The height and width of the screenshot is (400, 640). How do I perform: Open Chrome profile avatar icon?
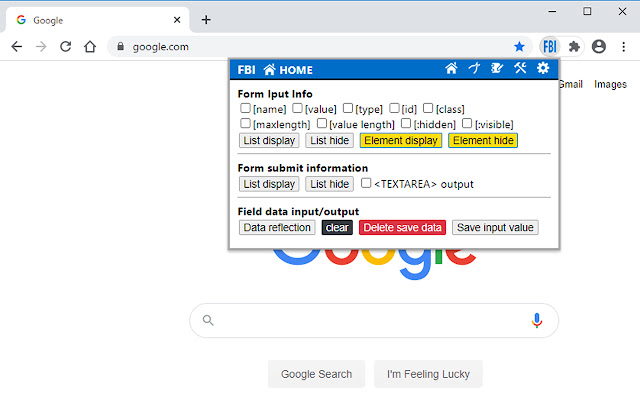point(599,47)
